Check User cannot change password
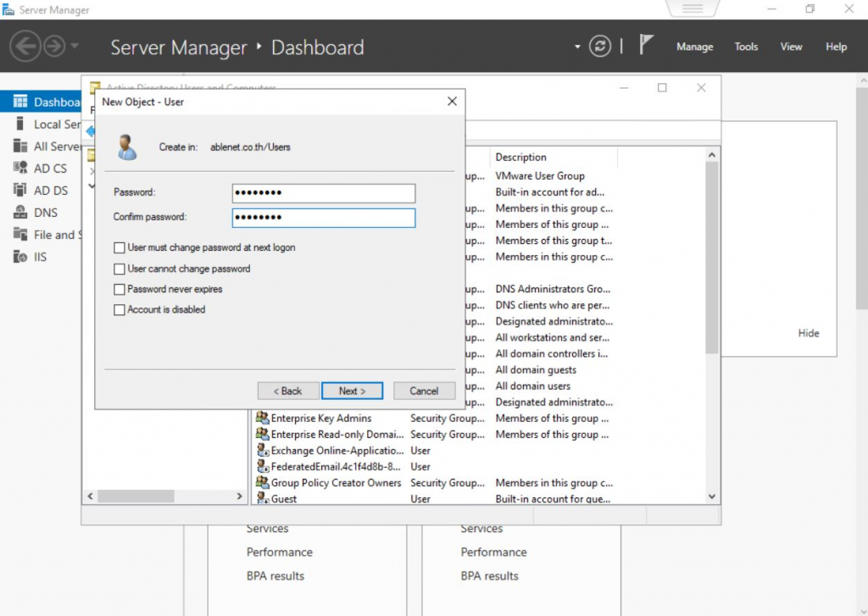Screen dimensions: 868x616 coord(120,269)
